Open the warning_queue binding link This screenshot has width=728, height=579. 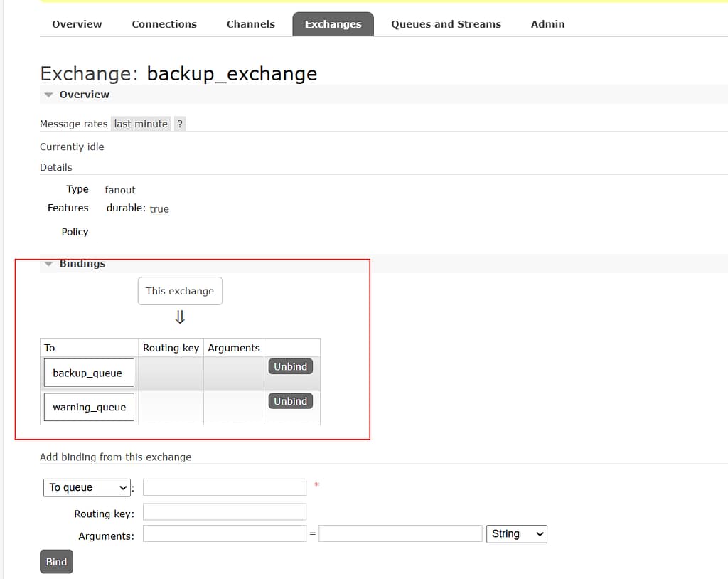click(89, 408)
